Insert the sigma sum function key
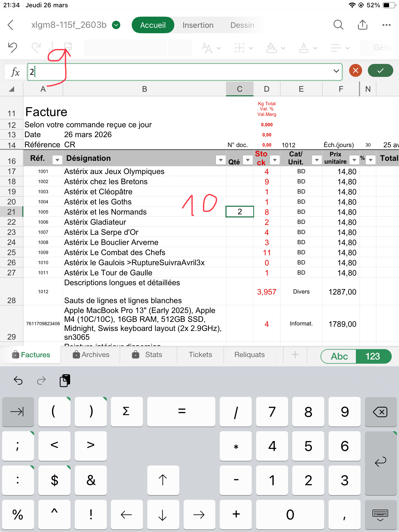The width and height of the screenshot is (399, 532). click(x=127, y=411)
